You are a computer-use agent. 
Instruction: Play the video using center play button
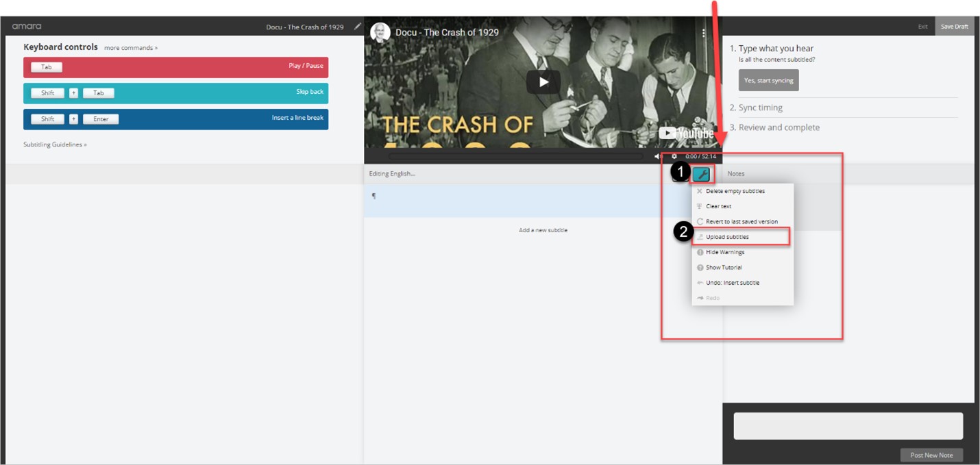(x=543, y=82)
